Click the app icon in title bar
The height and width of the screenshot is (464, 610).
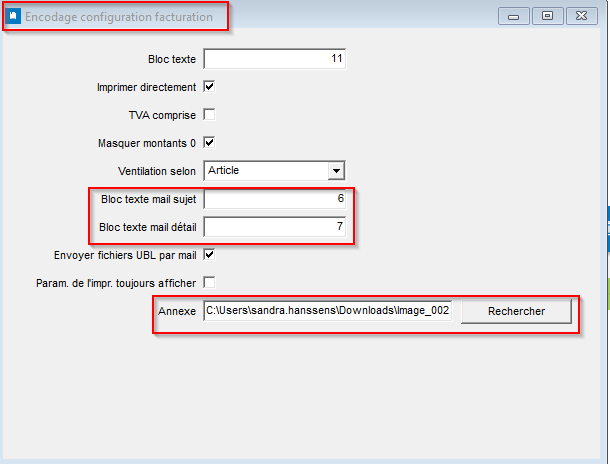pos(13,16)
